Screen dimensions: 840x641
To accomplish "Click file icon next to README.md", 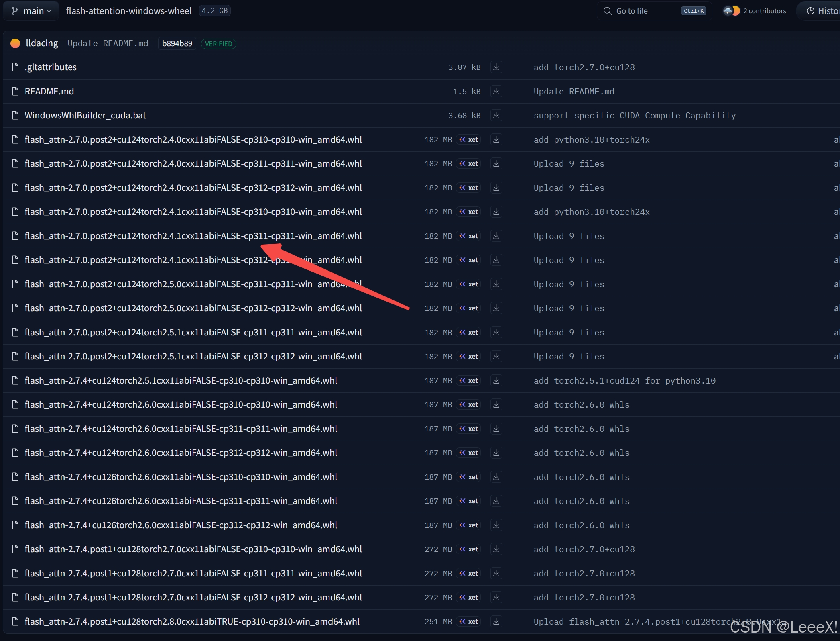I will pyautogui.click(x=15, y=91).
